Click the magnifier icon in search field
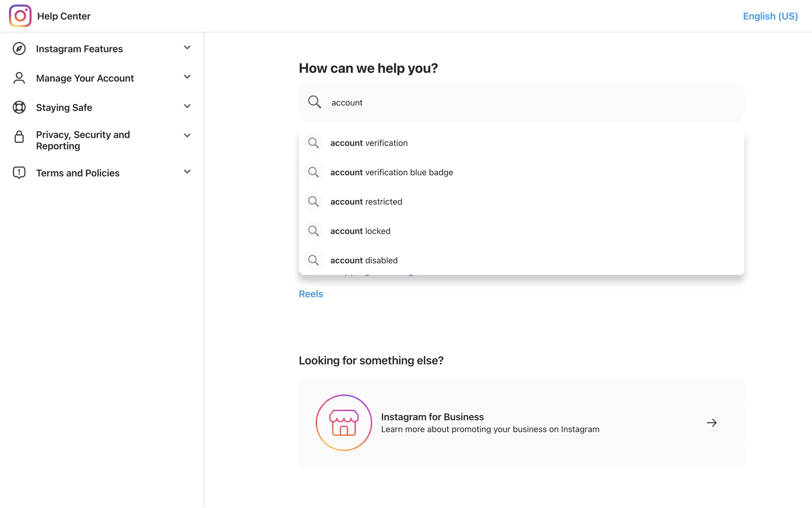The width and height of the screenshot is (812, 508). pos(314,102)
